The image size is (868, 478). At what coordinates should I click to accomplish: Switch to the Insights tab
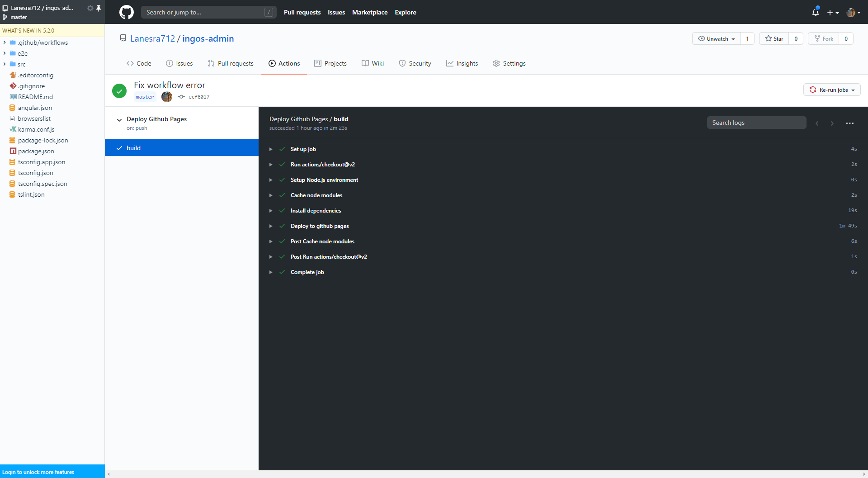tap(462, 63)
